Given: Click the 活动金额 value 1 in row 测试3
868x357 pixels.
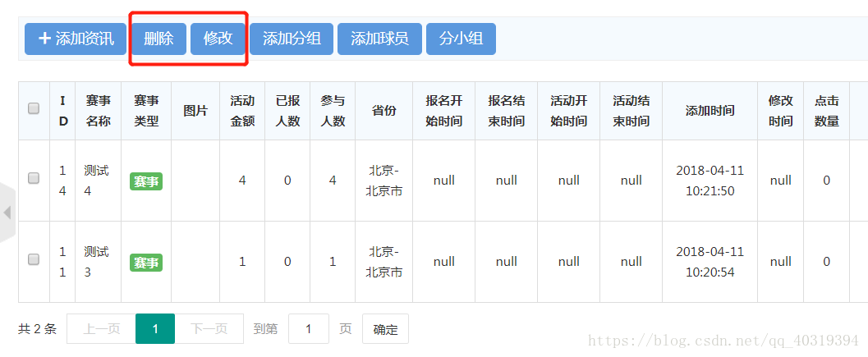Looking at the screenshot, I should pyautogui.click(x=242, y=262).
